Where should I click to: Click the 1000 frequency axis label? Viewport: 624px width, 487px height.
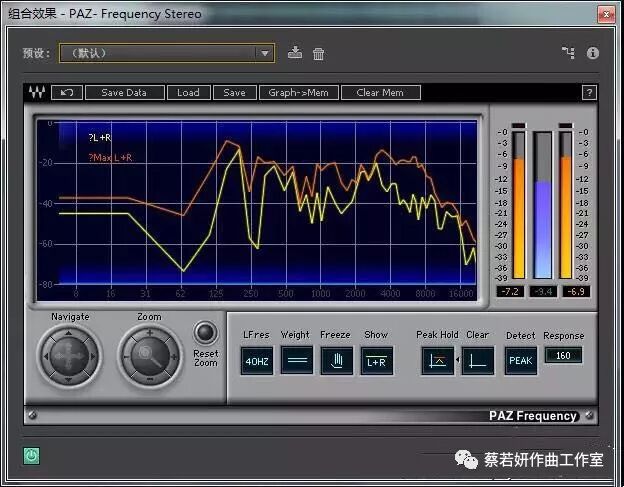coord(320,294)
